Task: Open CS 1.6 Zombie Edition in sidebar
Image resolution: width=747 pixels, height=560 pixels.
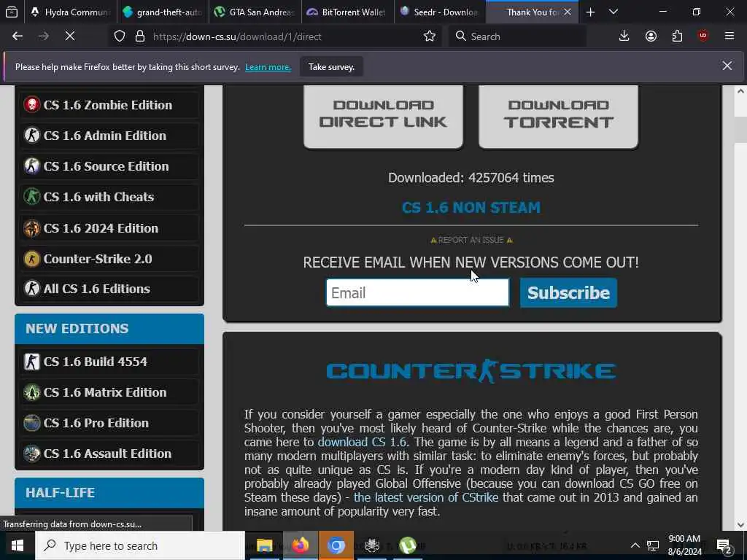Action: 109,105
